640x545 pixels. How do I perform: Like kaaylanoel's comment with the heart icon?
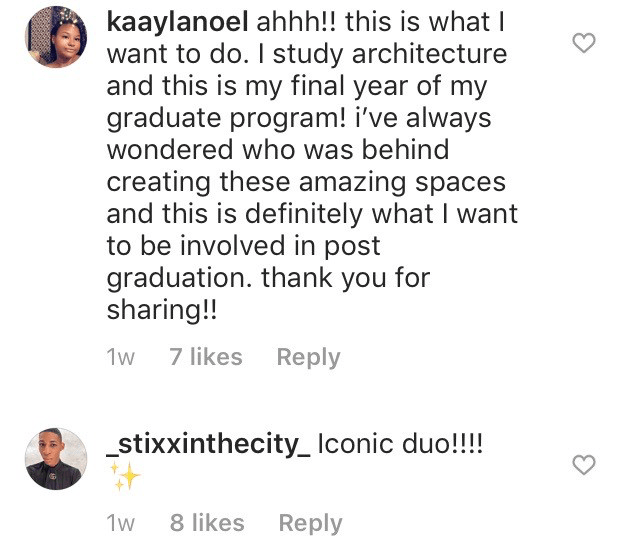[586, 42]
